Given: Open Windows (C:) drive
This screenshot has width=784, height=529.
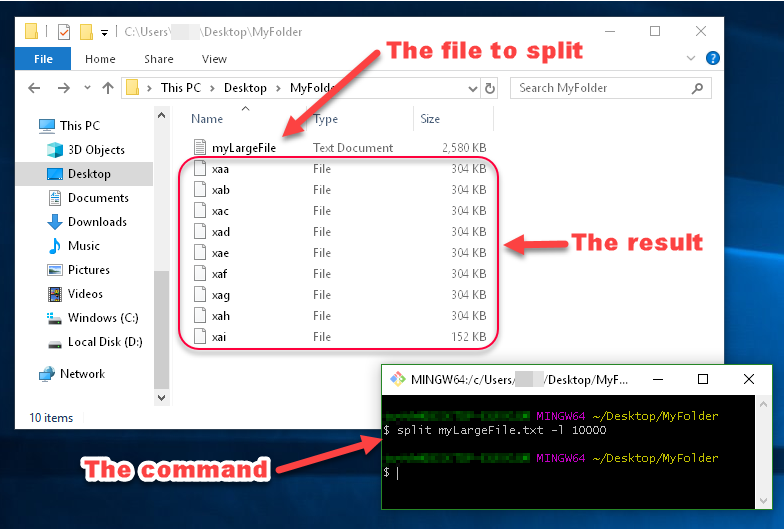Looking at the screenshot, I should click(92, 318).
